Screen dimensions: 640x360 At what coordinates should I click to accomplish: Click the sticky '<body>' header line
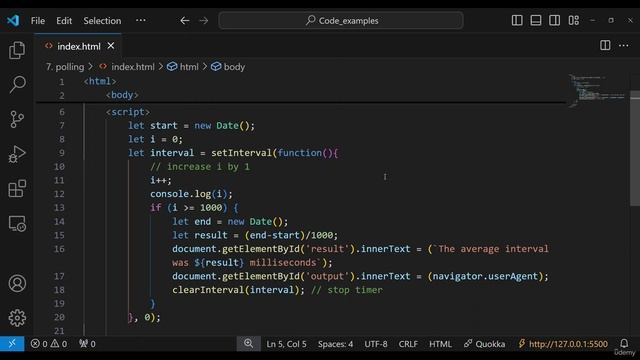[x=122, y=95]
